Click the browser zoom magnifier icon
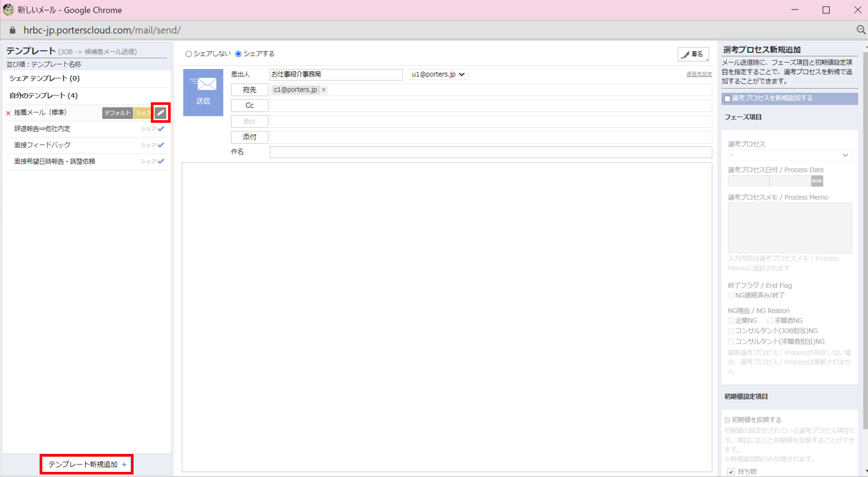Image resolution: width=868 pixels, height=477 pixels. tap(861, 30)
